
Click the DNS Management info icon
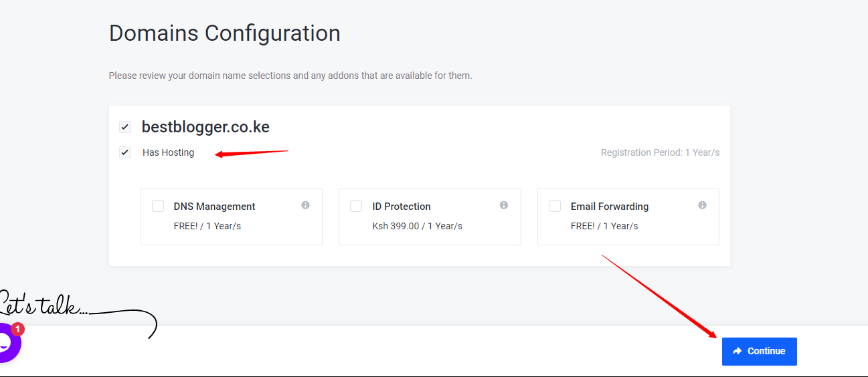305,205
